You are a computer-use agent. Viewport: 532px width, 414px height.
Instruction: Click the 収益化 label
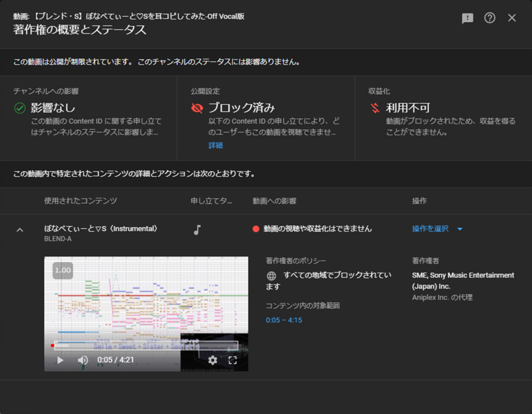pyautogui.click(x=379, y=91)
